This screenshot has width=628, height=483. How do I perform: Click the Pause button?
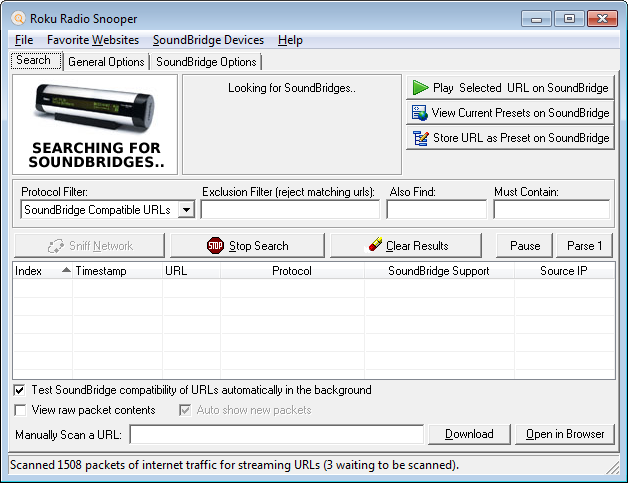(x=525, y=246)
